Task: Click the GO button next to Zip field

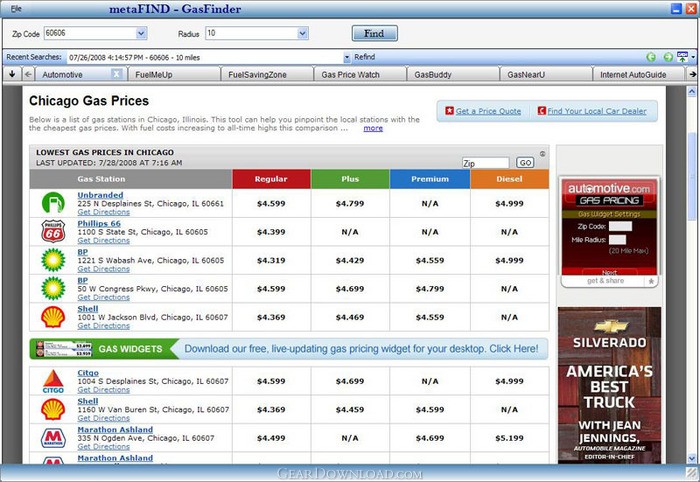Action: coord(525,162)
